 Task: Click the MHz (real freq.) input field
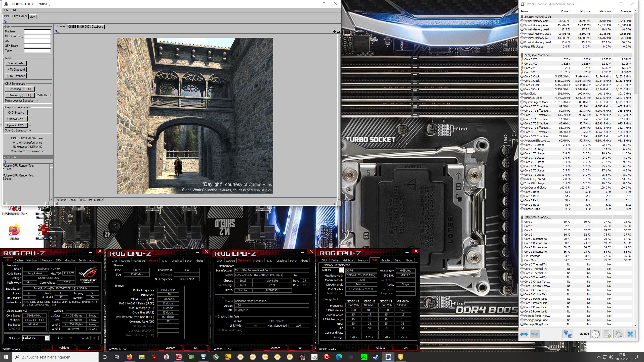coord(37,36)
